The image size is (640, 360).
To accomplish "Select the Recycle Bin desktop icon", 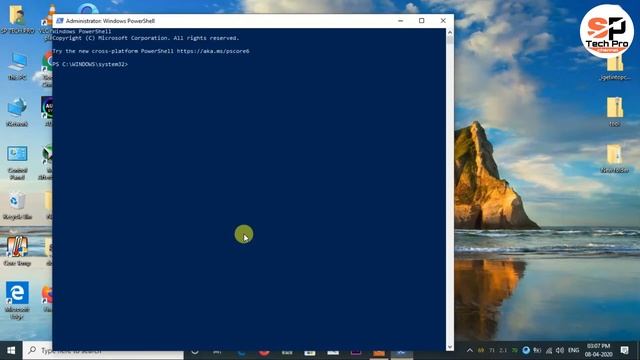I will [x=17, y=206].
